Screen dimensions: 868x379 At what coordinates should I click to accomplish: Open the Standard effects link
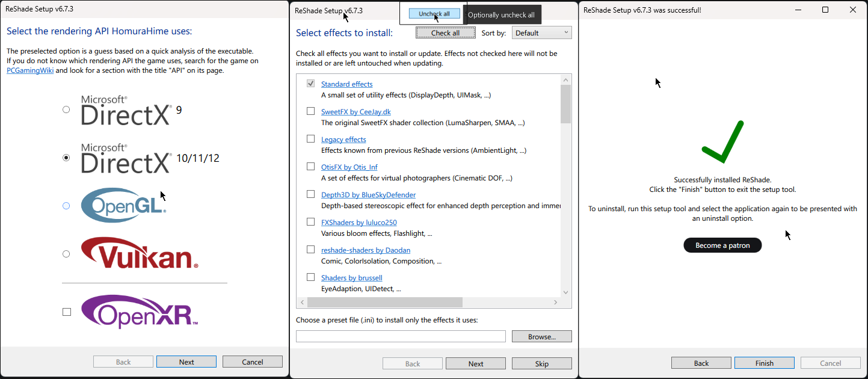point(347,84)
